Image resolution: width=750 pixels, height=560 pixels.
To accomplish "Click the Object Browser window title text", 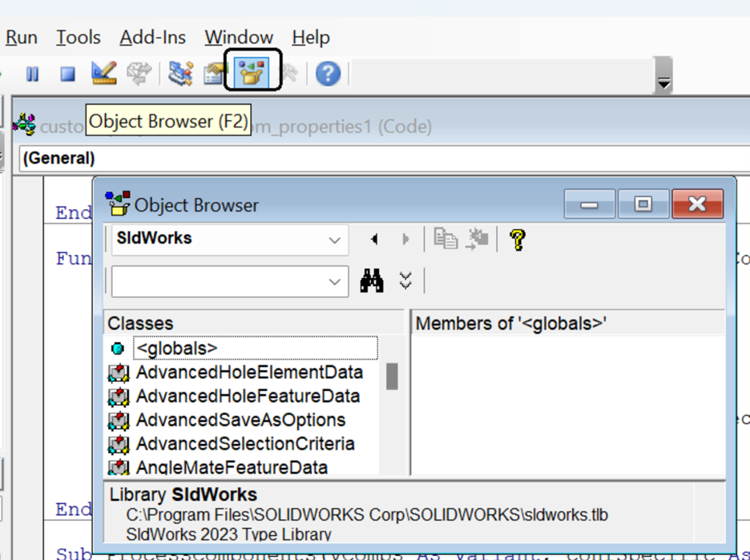I will (x=196, y=205).
